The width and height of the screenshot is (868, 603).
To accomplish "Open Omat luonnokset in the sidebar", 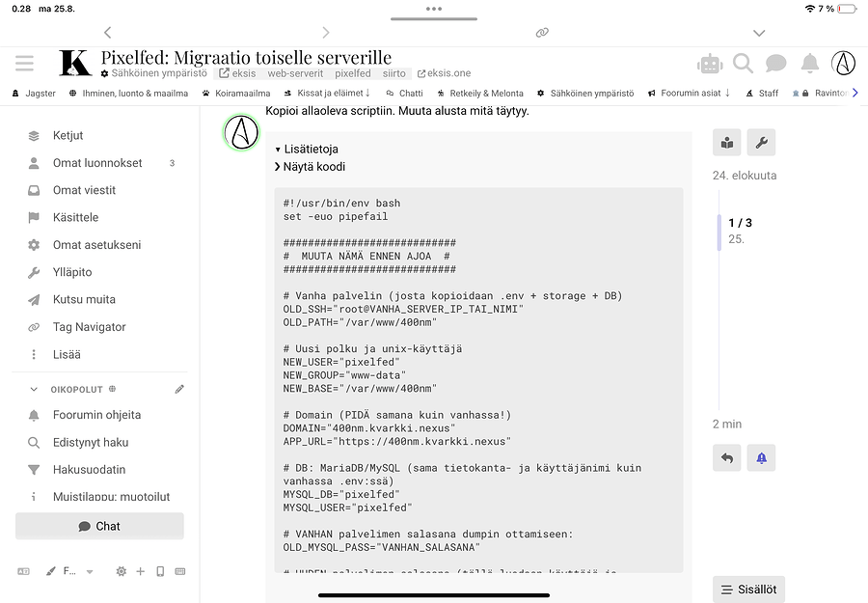I will pos(99,163).
